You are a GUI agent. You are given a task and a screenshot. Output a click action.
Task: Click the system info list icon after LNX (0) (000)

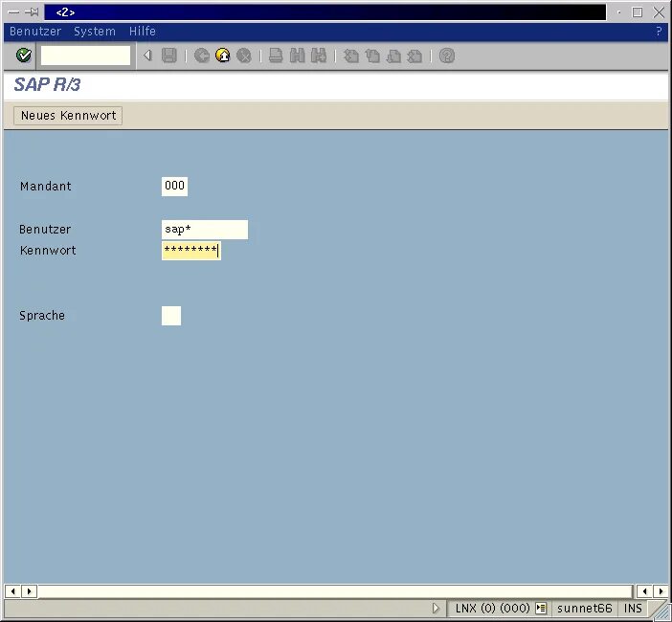(541, 609)
